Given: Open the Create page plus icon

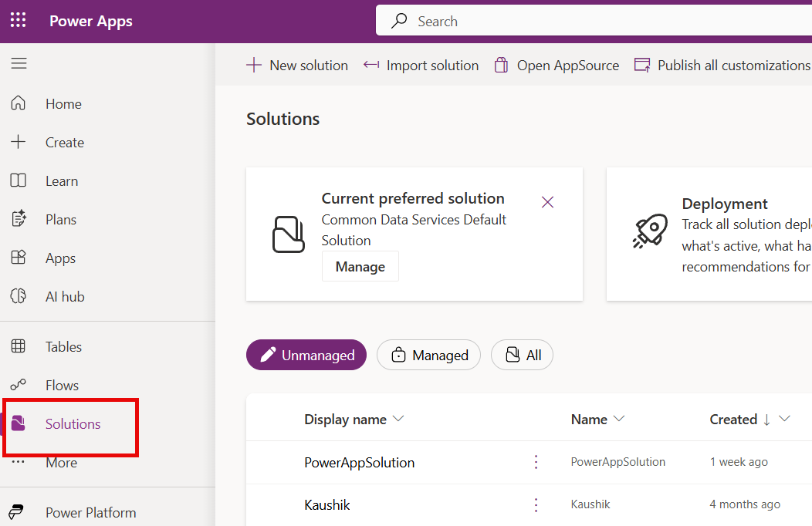Looking at the screenshot, I should [19, 142].
